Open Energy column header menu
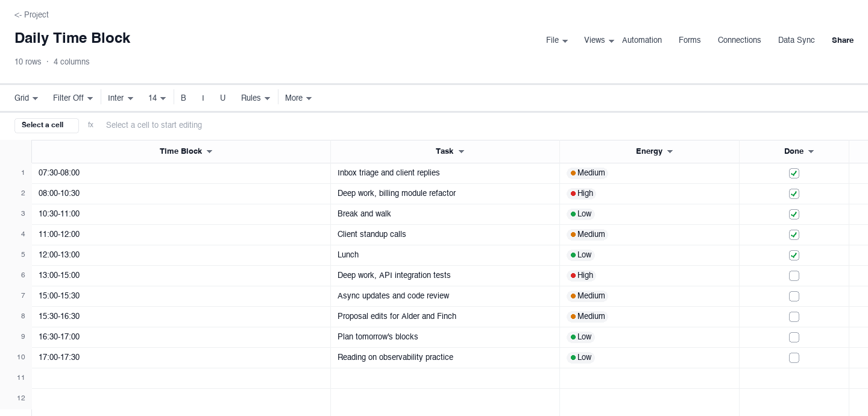868x416 pixels. click(670, 152)
